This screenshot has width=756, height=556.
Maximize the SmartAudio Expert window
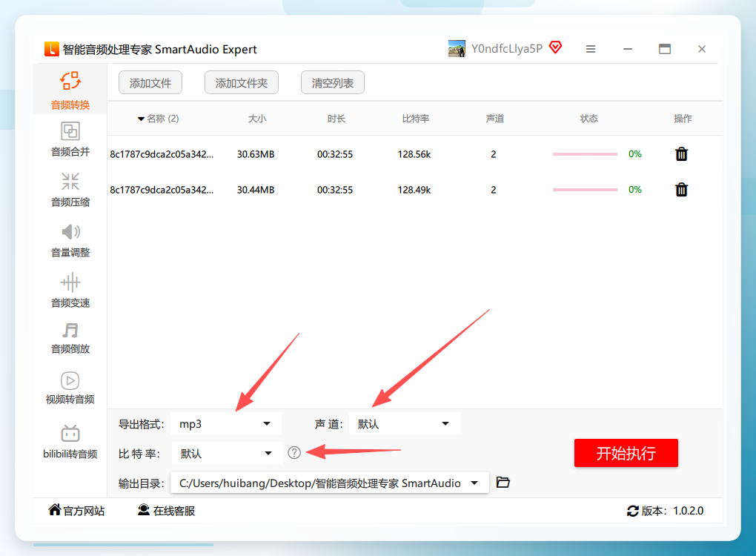tap(664, 49)
